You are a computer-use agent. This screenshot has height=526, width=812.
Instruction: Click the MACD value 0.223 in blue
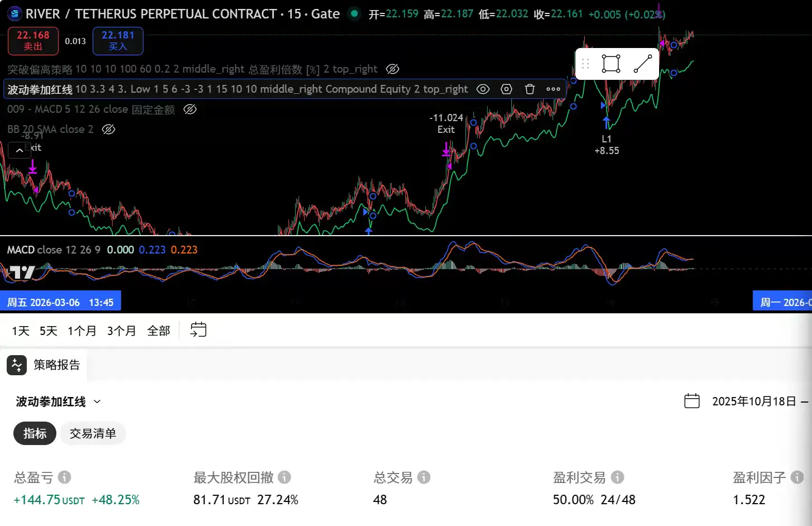pyautogui.click(x=152, y=250)
